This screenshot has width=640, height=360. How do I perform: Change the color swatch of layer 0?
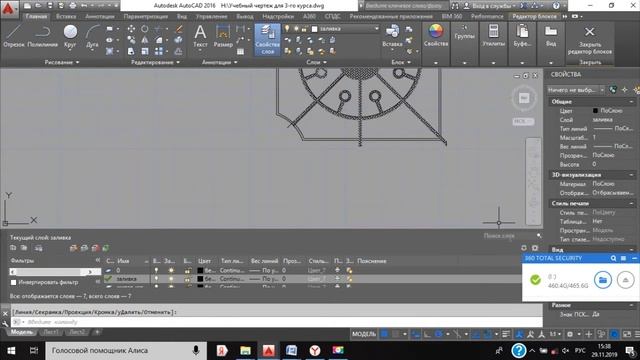pos(200,270)
